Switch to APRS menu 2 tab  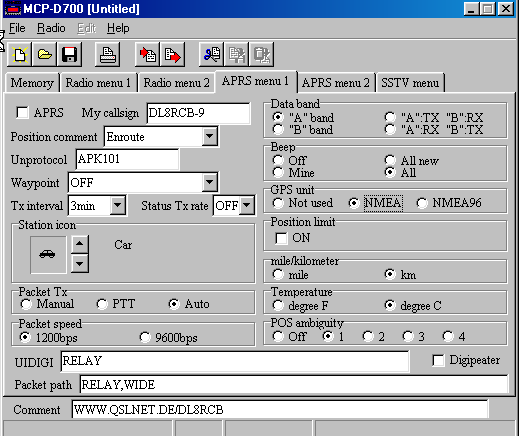coord(336,83)
